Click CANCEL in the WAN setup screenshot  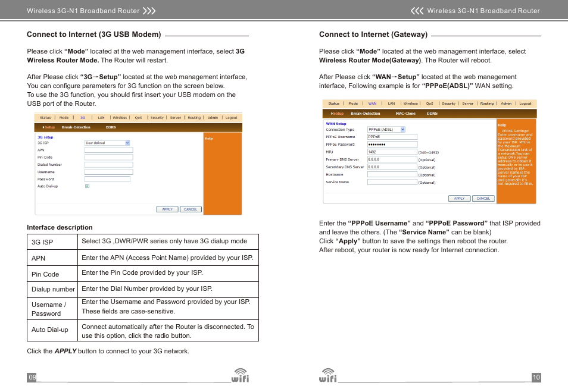483,198
